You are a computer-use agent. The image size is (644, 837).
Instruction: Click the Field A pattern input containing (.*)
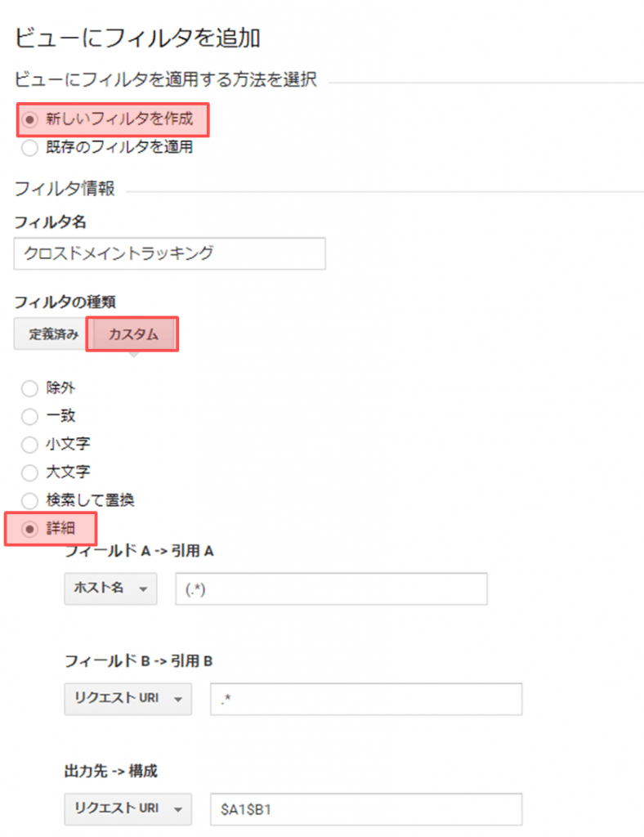331,589
